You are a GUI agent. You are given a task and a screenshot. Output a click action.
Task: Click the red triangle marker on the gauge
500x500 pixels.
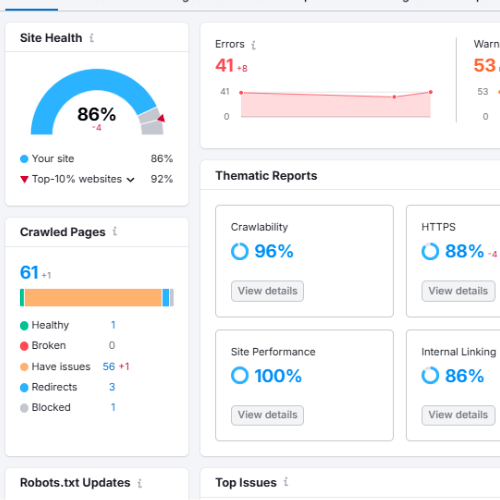pos(162,118)
